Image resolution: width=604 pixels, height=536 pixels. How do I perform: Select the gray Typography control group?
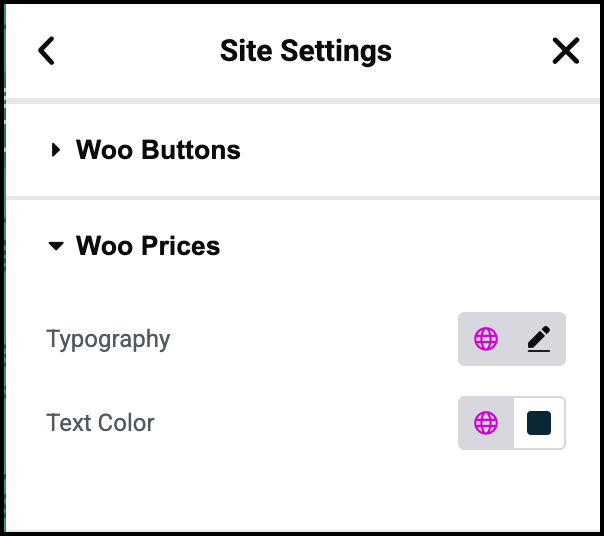click(512, 339)
